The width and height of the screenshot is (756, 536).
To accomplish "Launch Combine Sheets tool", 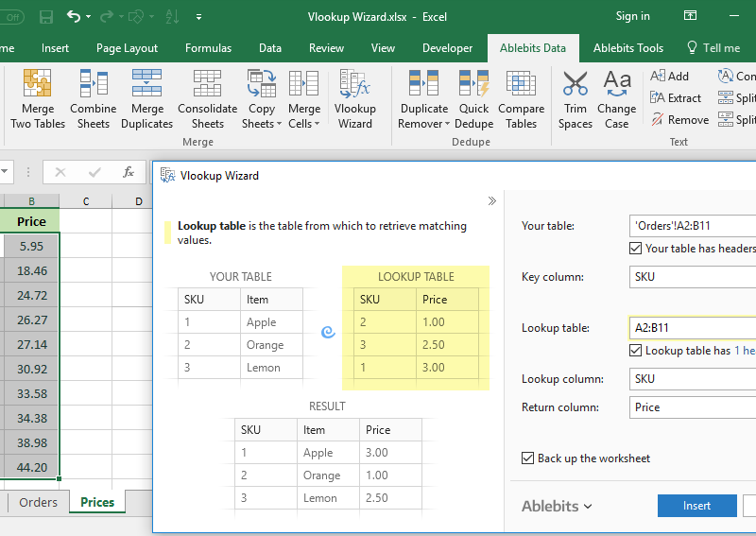I will coord(93,99).
